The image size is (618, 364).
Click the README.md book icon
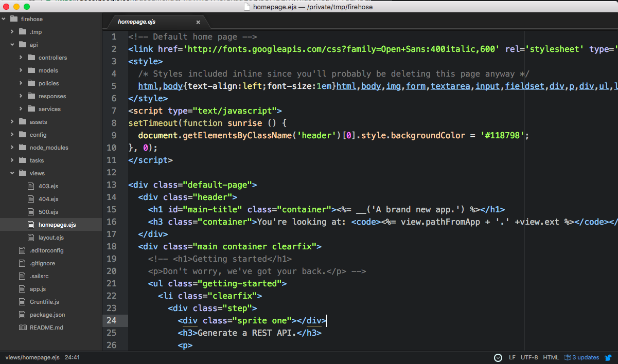click(23, 327)
